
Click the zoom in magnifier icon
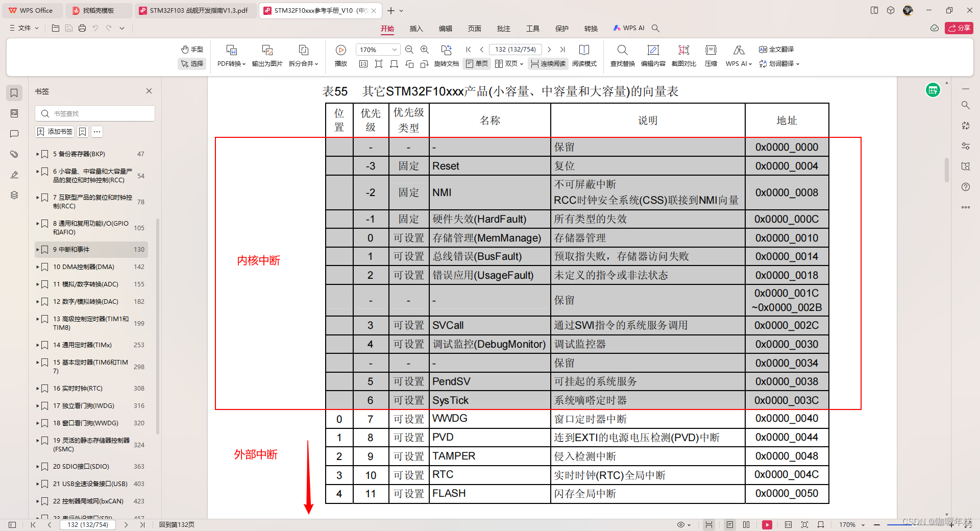point(425,50)
